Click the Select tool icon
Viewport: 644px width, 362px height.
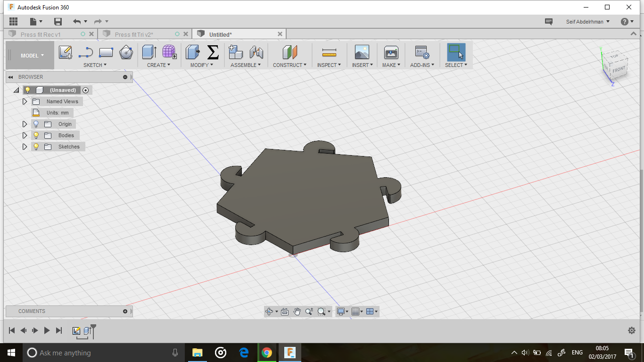click(x=456, y=52)
